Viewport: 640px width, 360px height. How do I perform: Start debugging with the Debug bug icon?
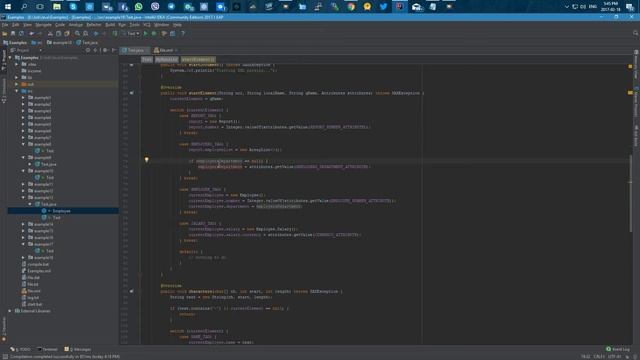coord(154,33)
